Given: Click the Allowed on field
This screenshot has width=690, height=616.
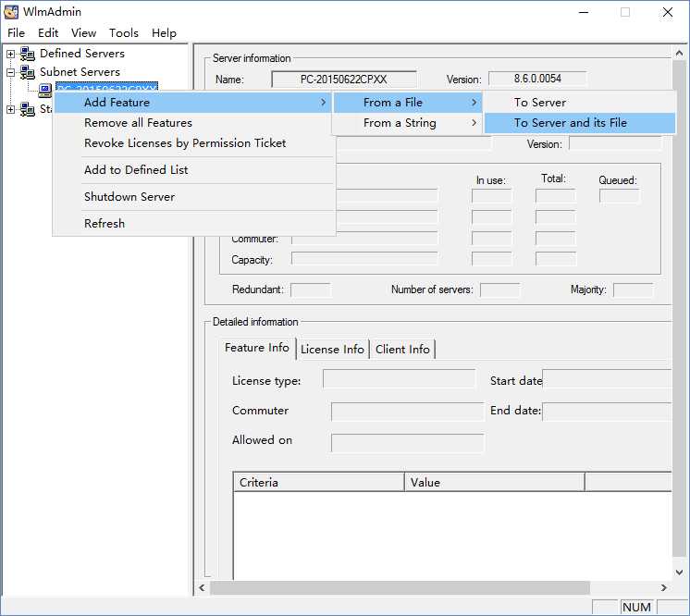Looking at the screenshot, I should point(408,443).
